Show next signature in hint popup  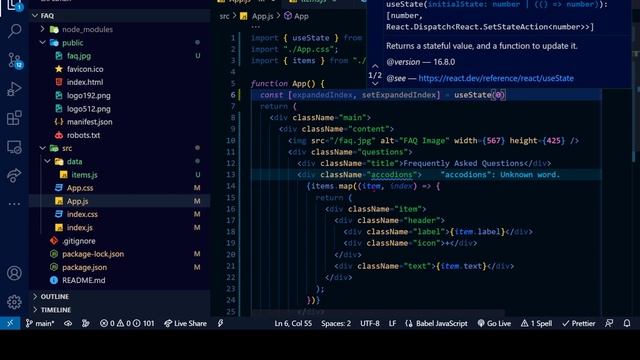[375, 84]
